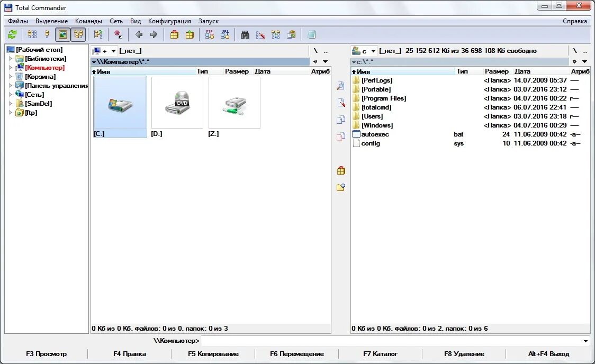Go forward with the right arrow icon
Viewport: 595px width, 364px height.
click(154, 34)
